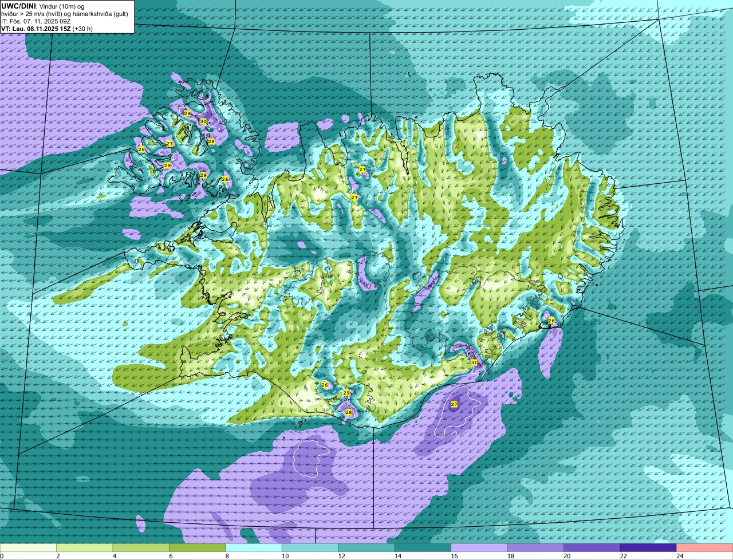Click the scale label '24'
The height and width of the screenshot is (560, 733).
pos(680,556)
